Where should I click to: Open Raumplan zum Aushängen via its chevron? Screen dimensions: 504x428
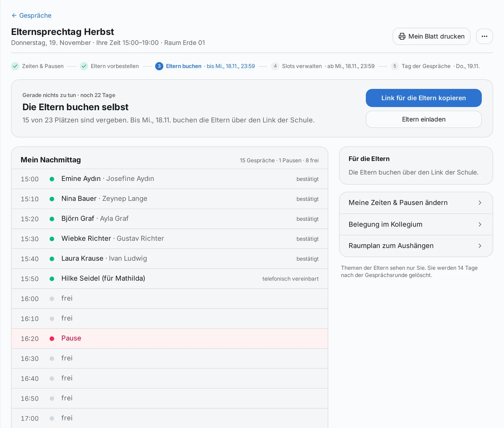[480, 246]
